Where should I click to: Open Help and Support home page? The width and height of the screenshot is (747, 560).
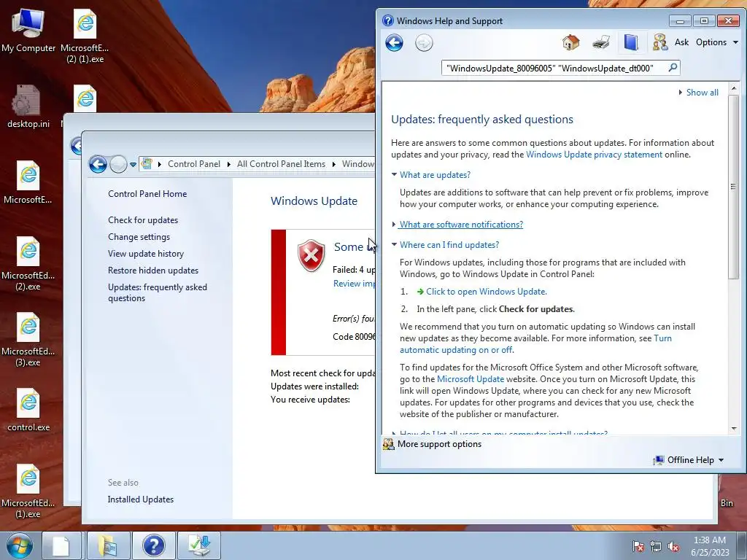click(570, 42)
